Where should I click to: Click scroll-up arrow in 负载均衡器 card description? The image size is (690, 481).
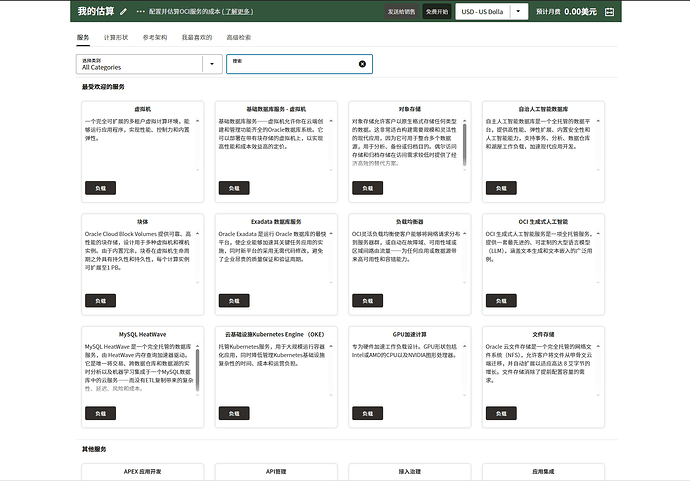click(465, 233)
